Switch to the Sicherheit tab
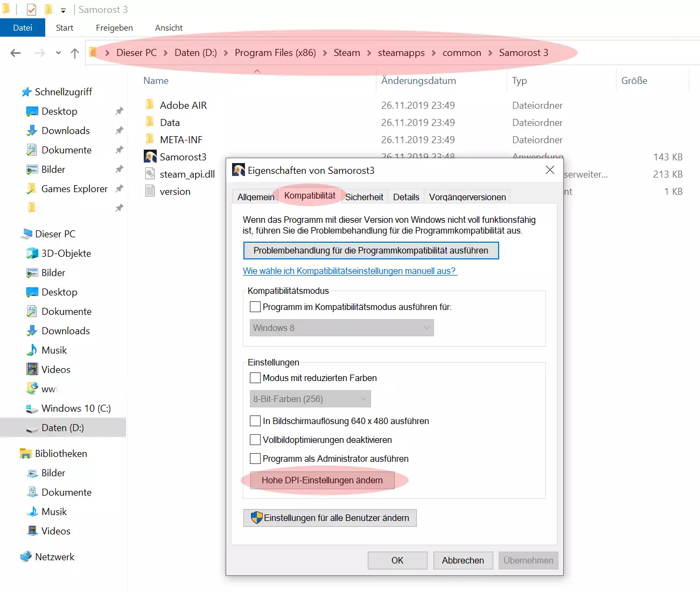 pyautogui.click(x=364, y=197)
